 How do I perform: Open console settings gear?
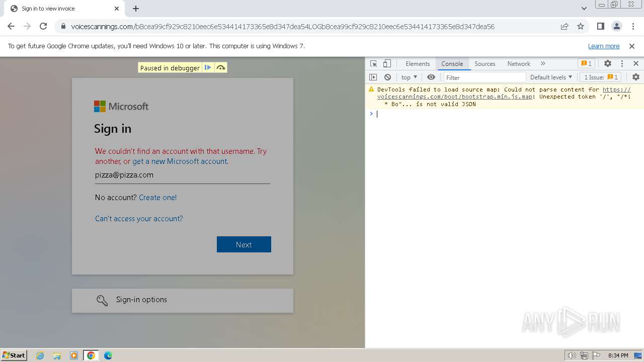click(636, 77)
